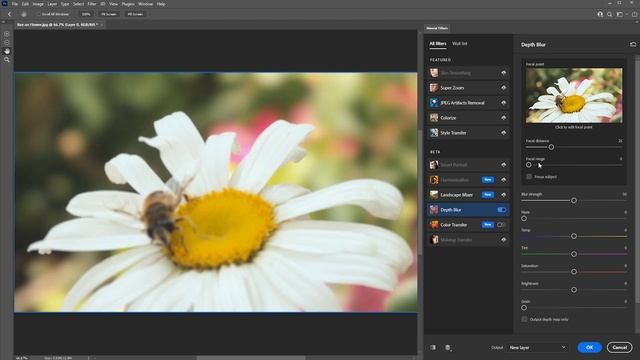Select the Zoom magnifier tool in left toolbar
Screen dimensions: 640x360
(7, 60)
